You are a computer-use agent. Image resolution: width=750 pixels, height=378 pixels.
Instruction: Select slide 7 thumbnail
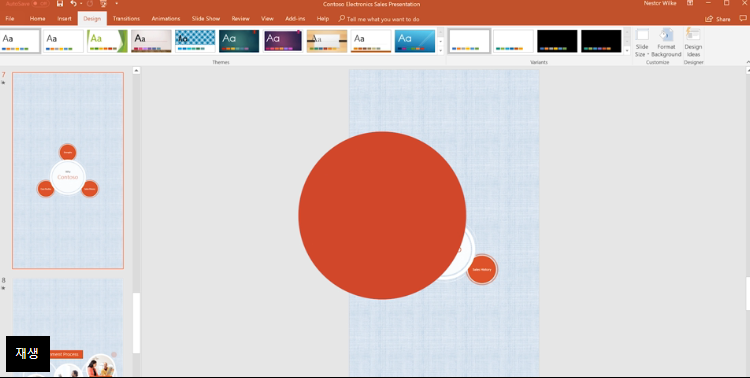pyautogui.click(x=68, y=170)
